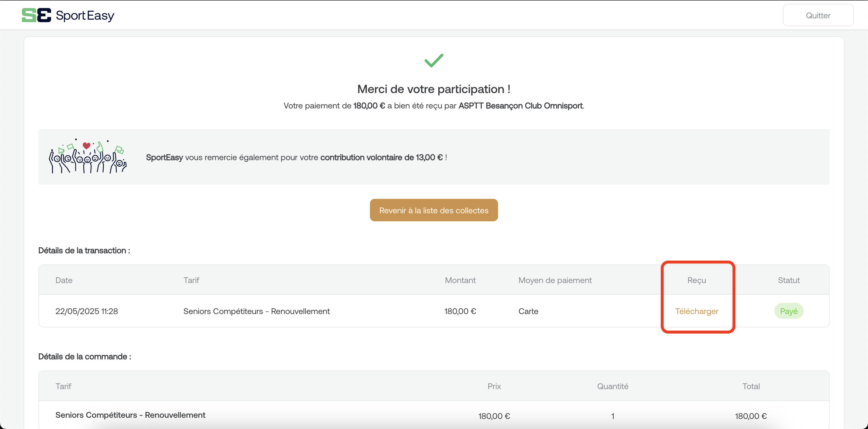868x429 pixels.
Task: Click the Date column header
Action: pos(64,280)
